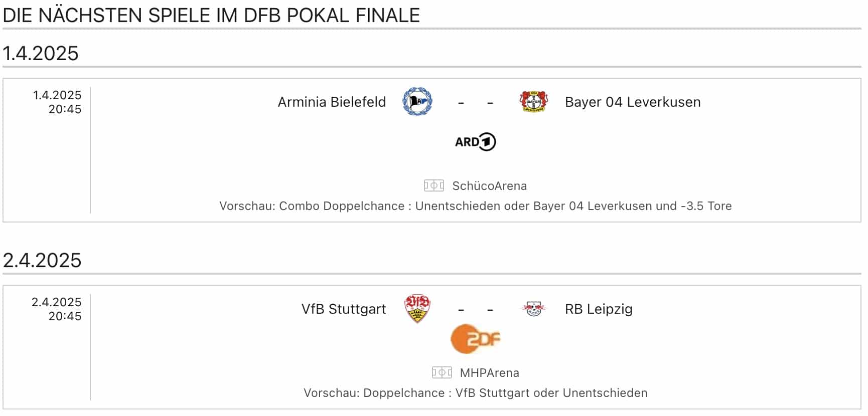
Task: Click the DFB Pokal Finale page heading
Action: click(x=211, y=16)
